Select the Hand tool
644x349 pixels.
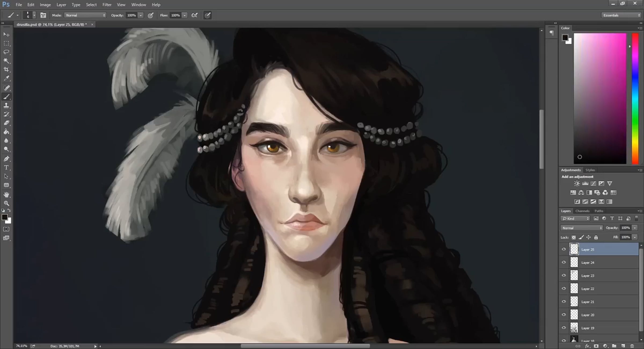[6, 195]
